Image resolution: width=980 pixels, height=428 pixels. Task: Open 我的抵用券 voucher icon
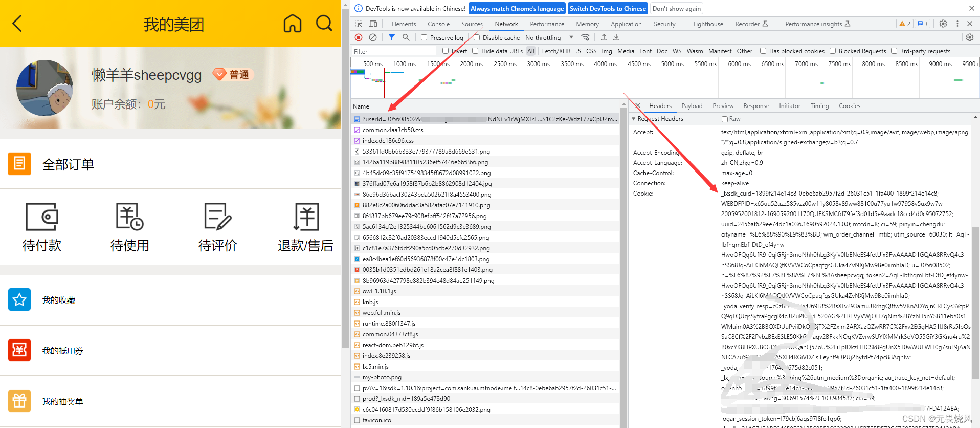pyautogui.click(x=19, y=350)
